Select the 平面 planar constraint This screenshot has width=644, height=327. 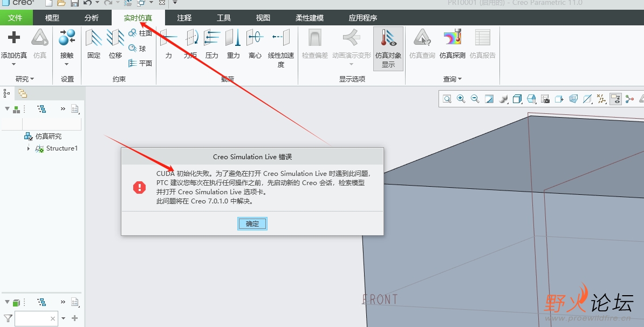(x=140, y=63)
